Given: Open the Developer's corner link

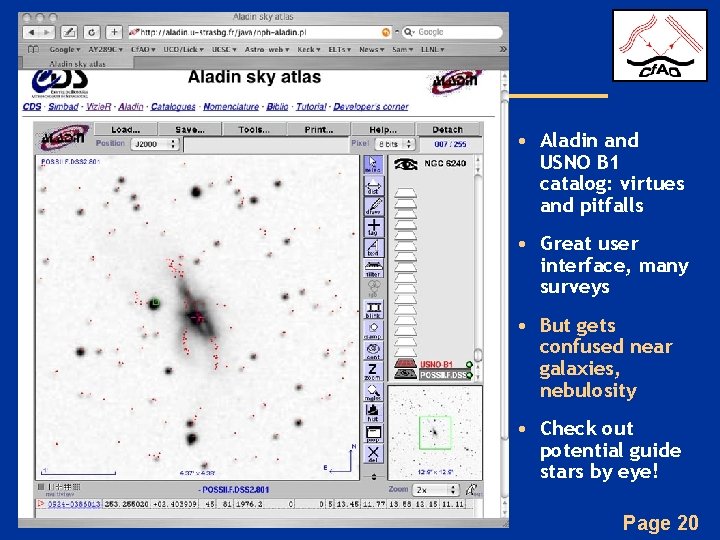Looking at the screenshot, I should pos(371,107).
